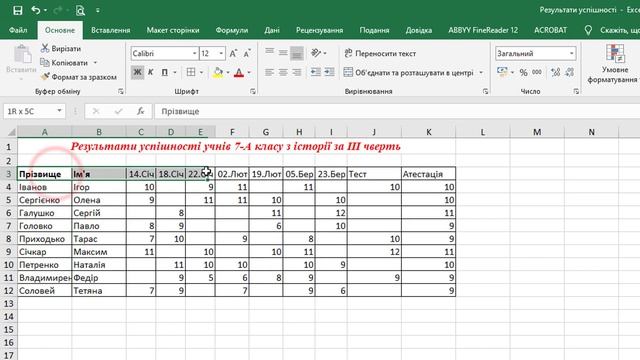The image size is (640, 360).
Task: Enable Переносити текст wrap text
Action: (x=380, y=53)
